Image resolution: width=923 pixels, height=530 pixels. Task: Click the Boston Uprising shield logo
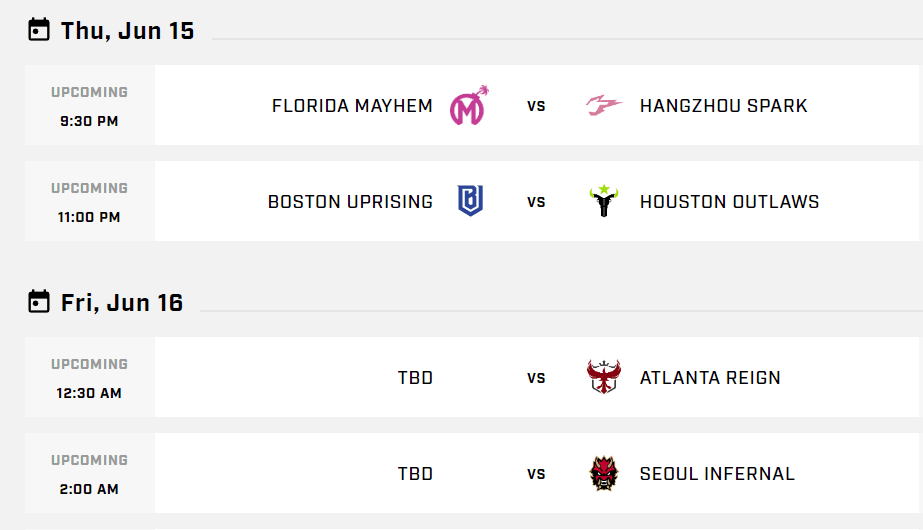[x=468, y=201]
